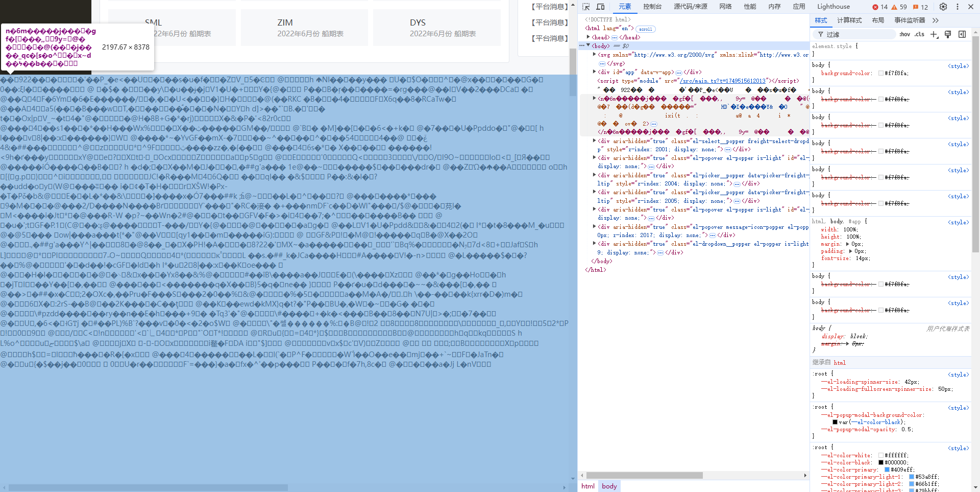Open the actions dots beside body node
Viewport: 980px width, 492px height.
tap(582, 46)
